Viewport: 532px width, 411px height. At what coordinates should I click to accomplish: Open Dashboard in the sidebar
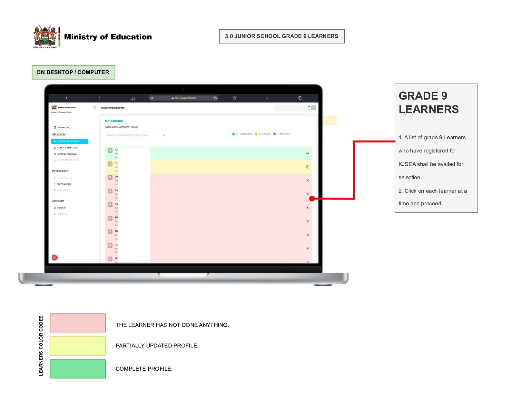point(62,127)
